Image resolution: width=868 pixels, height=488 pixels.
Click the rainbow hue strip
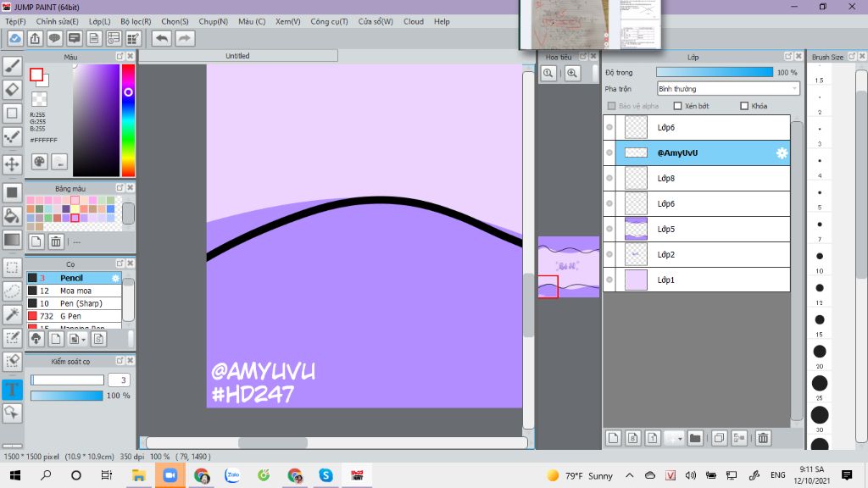tap(128, 120)
